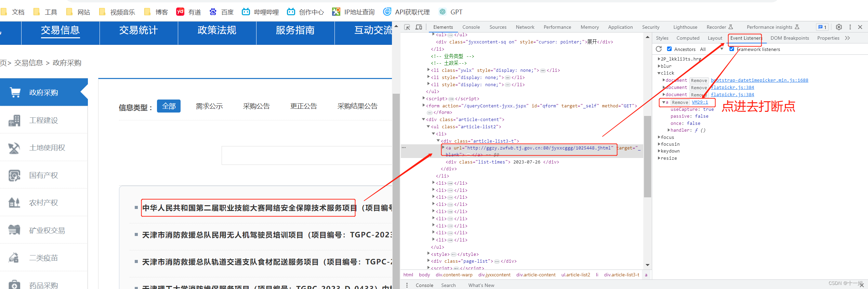Toggle the Framework listeners checkbox
This screenshot has height=289, width=868.
[732, 49]
